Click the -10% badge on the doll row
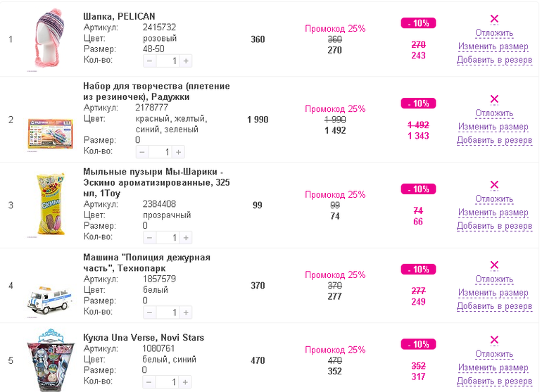542x392 pixels. click(418, 344)
